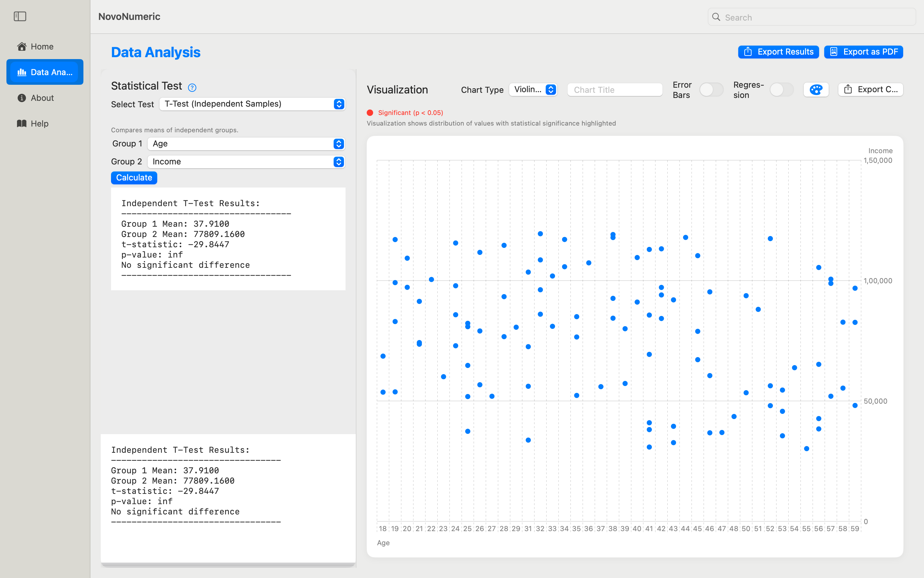Click the Data Analysis bar chart icon

(x=22, y=72)
